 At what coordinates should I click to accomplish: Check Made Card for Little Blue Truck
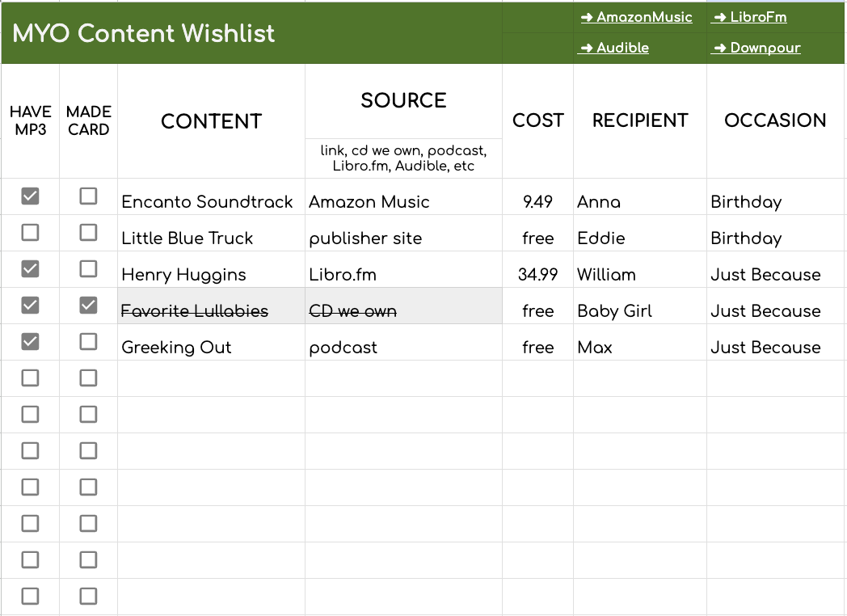point(89,233)
